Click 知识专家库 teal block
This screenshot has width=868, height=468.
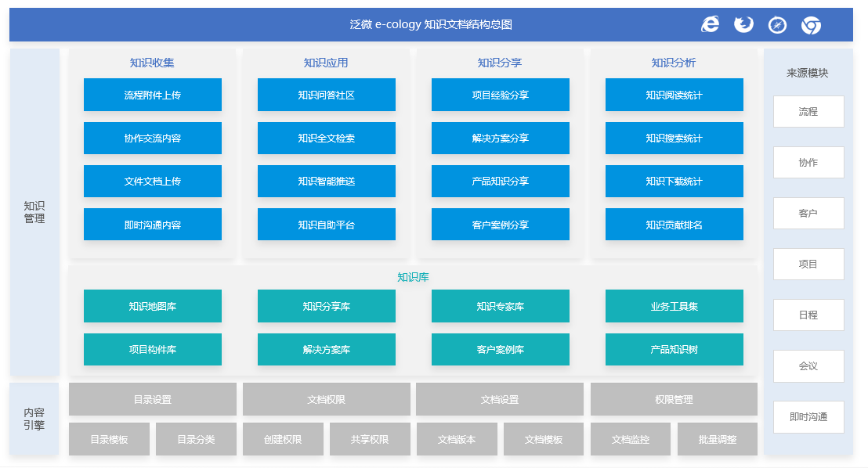tap(501, 306)
